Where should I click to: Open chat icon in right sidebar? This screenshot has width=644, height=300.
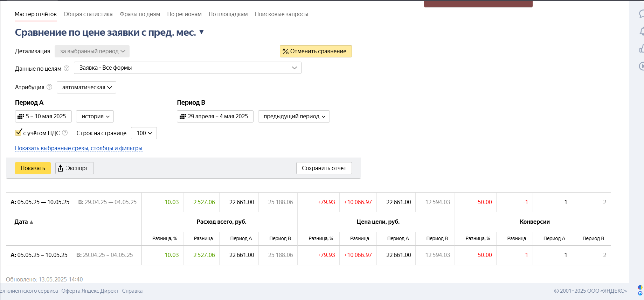click(x=642, y=14)
